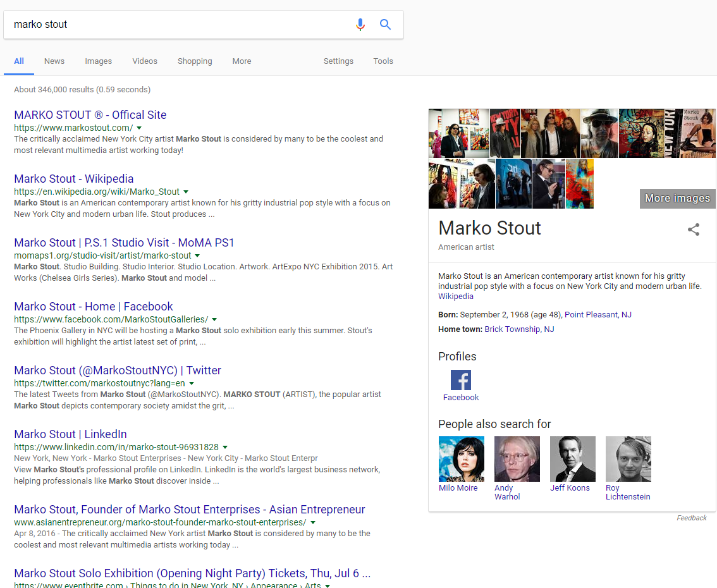Follow the Brick Township, NJ link
717x588 pixels.
pyautogui.click(x=520, y=329)
